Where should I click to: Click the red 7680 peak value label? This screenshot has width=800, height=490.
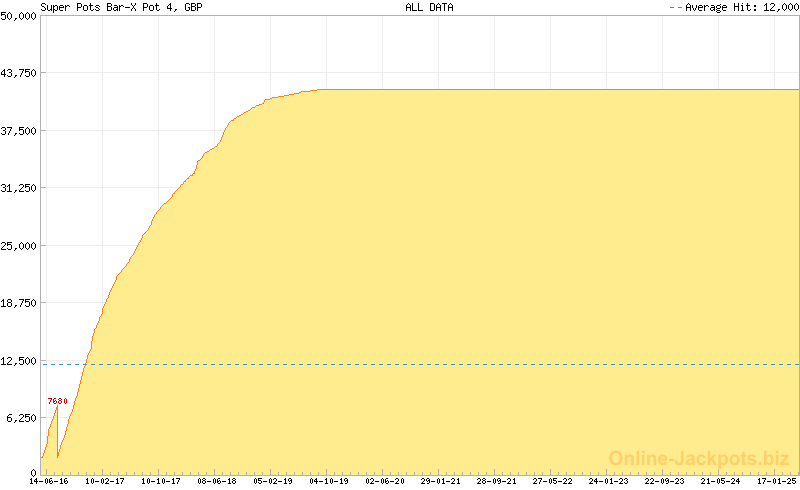[x=58, y=401]
